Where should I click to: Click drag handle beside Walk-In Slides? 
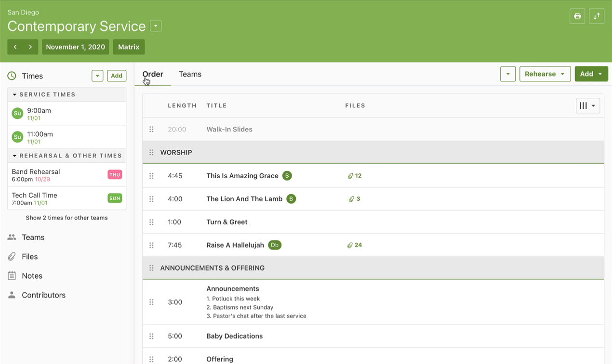pyautogui.click(x=151, y=130)
